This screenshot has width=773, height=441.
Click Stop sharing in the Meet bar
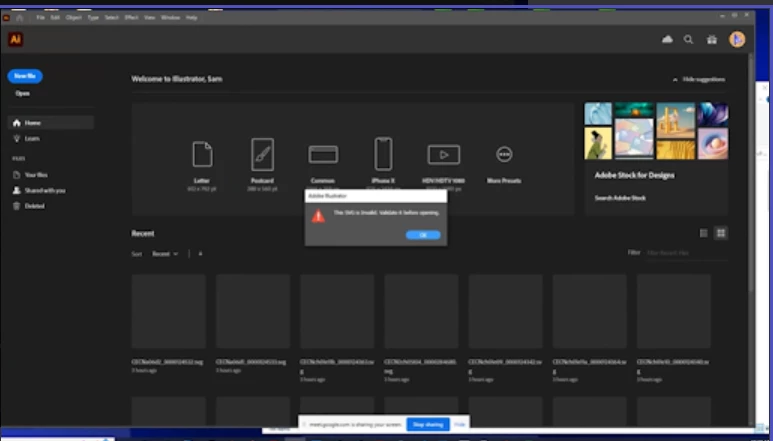coord(428,424)
